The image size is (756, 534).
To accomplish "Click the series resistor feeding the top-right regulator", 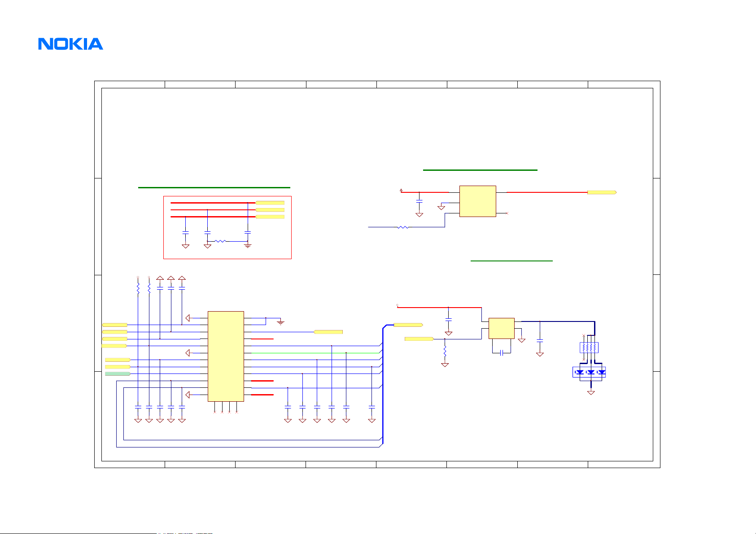I will (403, 227).
